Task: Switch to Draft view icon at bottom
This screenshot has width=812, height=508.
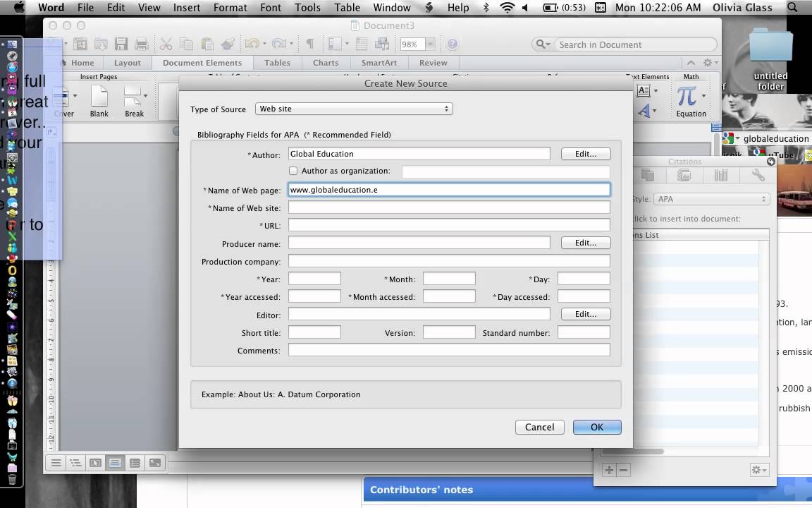Action: [x=56, y=463]
